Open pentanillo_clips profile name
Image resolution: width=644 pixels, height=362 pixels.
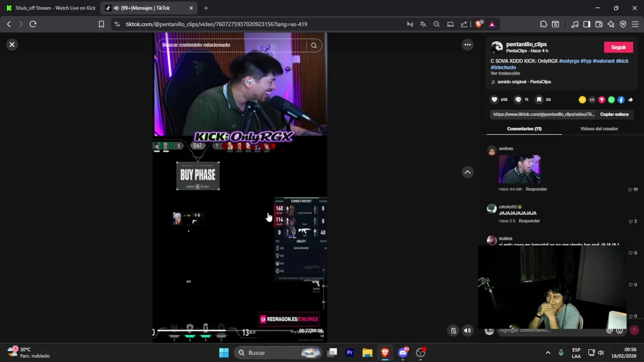click(526, 44)
